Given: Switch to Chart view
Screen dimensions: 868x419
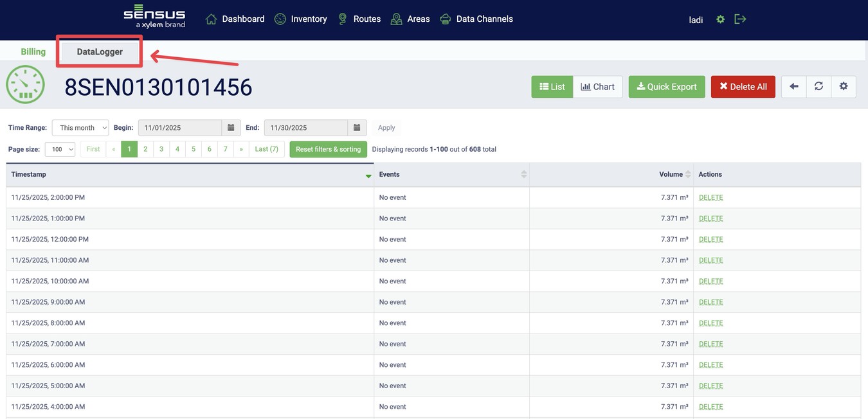Looking at the screenshot, I should 597,87.
